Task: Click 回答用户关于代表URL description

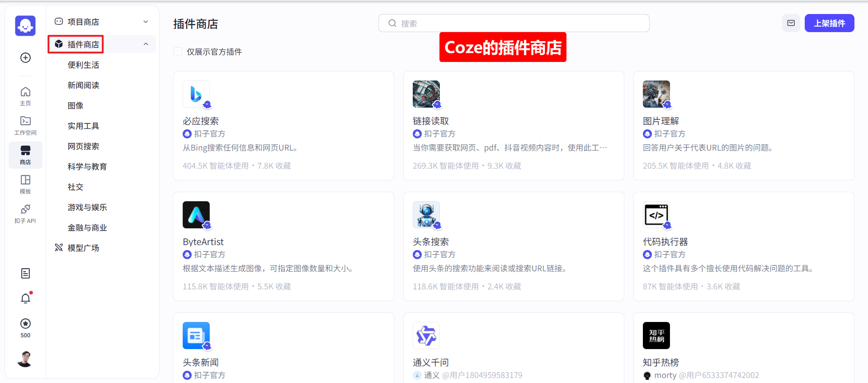Action: coord(708,148)
